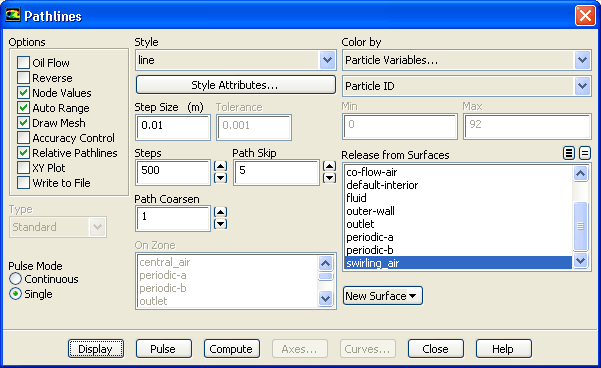Viewport: 601px width, 368px height.
Task: Enable the Oil Flow checkbox
Action: coord(23,62)
